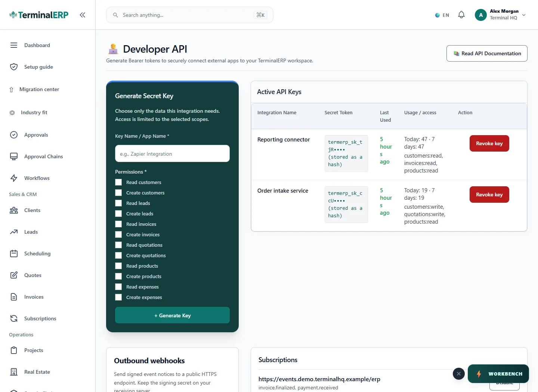Focus the Key Name / App Name field
Viewport: 538px width, 392px height.
(x=172, y=153)
